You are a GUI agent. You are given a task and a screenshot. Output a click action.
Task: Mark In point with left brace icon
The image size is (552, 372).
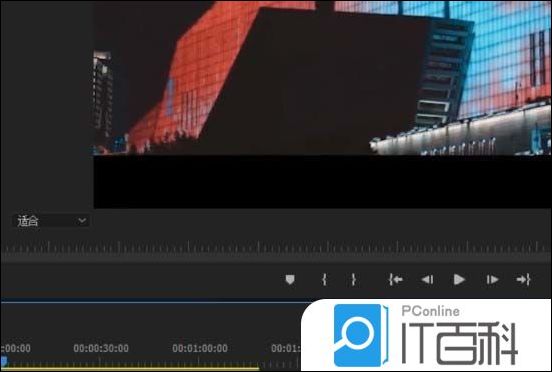[324, 280]
